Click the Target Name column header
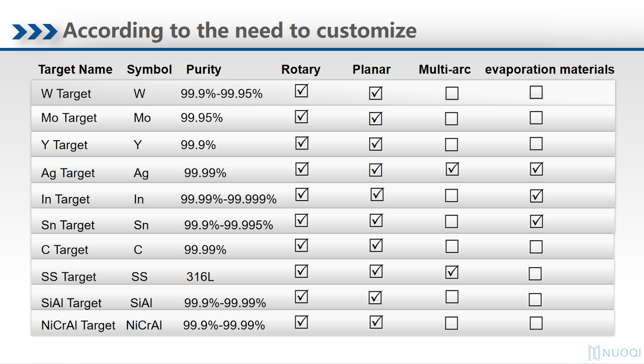 point(75,70)
